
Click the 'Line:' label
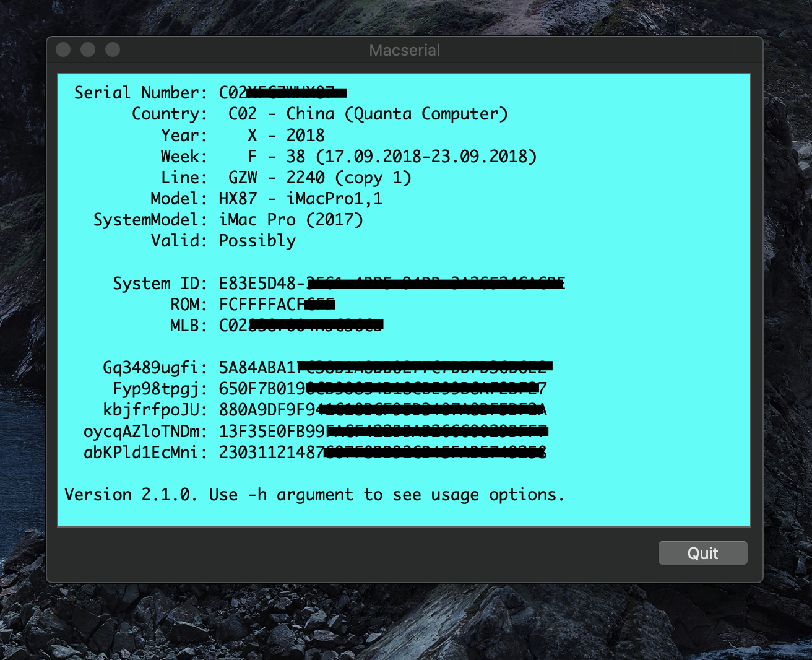coord(184,178)
